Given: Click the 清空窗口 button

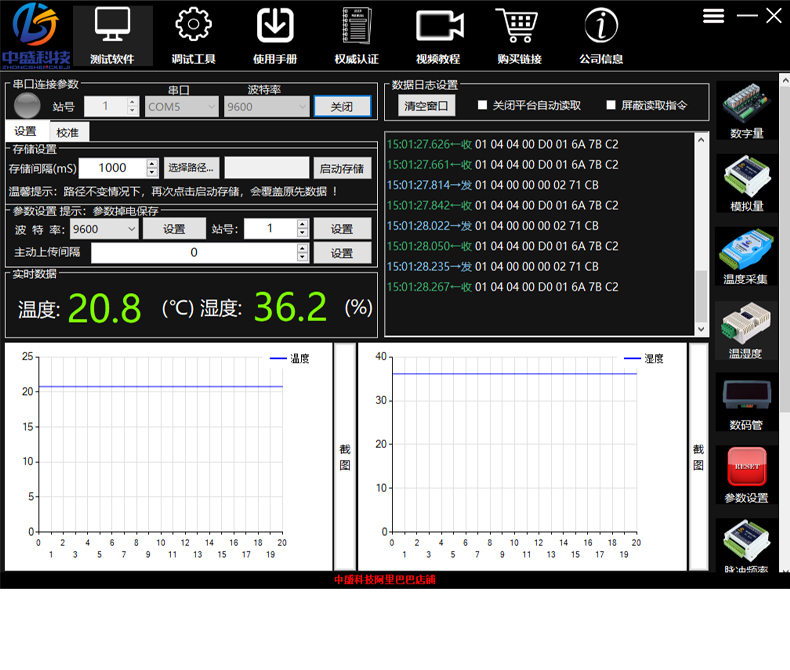Looking at the screenshot, I should tap(426, 105).
